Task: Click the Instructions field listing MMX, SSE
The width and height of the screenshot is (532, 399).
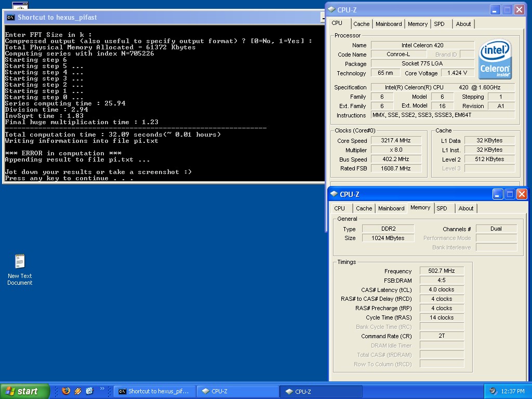Action: [x=443, y=115]
